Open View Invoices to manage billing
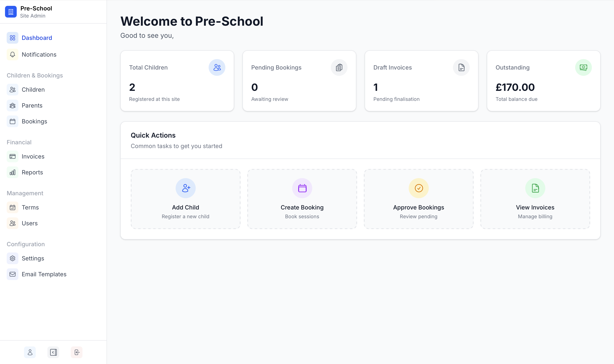Screen dimensions: 614x364 pyautogui.click(x=535, y=199)
